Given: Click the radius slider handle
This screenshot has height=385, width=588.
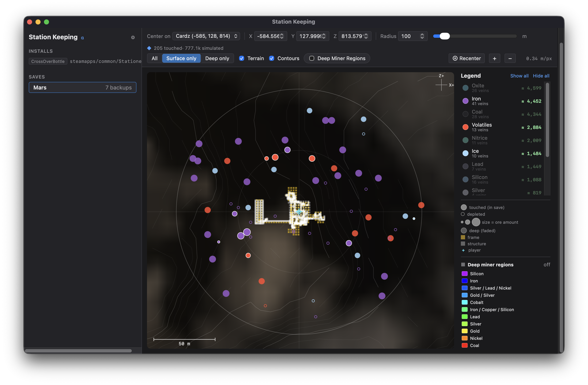Looking at the screenshot, I should point(445,36).
